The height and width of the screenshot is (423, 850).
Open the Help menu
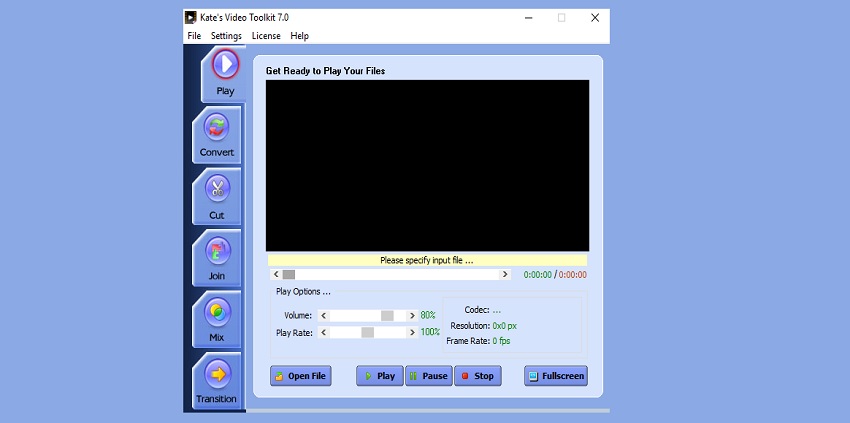point(299,36)
